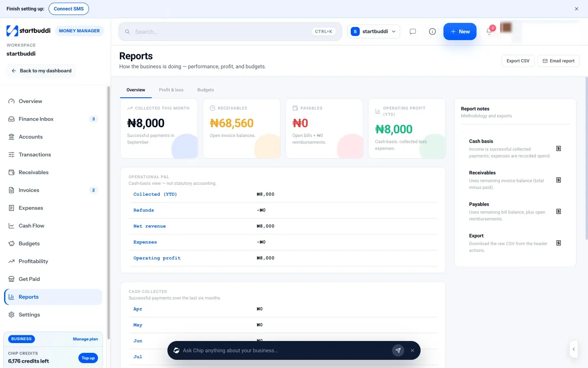Open the Expenses page
Image resolution: width=588 pixels, height=368 pixels.
[53, 208]
